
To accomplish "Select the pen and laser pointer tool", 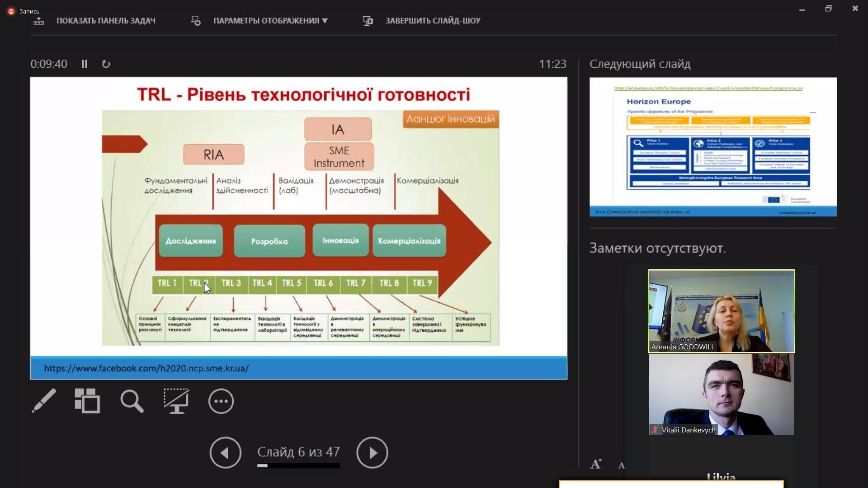I will 44,401.
